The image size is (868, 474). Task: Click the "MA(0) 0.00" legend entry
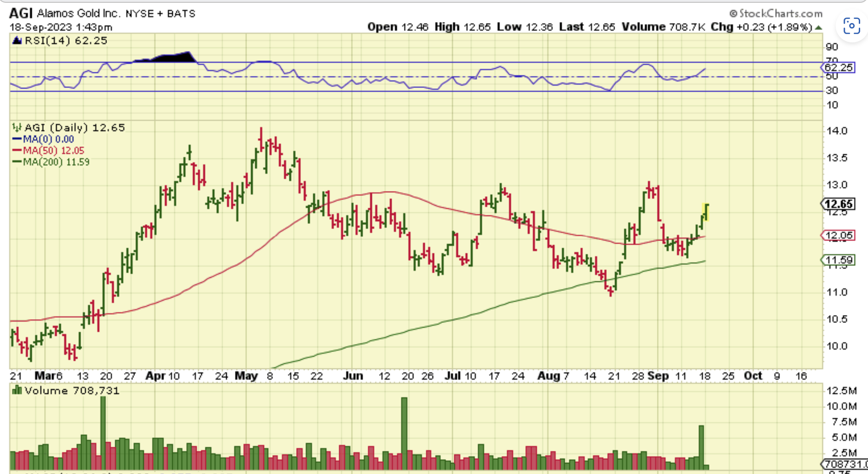[x=48, y=139]
